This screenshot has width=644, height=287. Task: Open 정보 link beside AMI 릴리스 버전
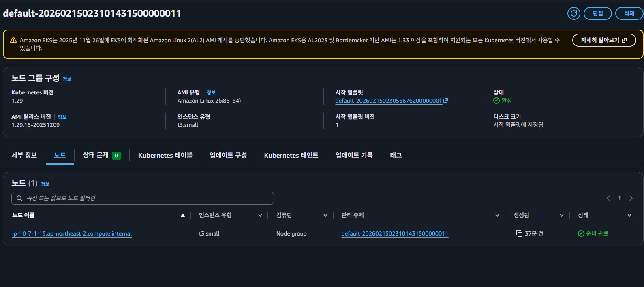[x=62, y=117]
